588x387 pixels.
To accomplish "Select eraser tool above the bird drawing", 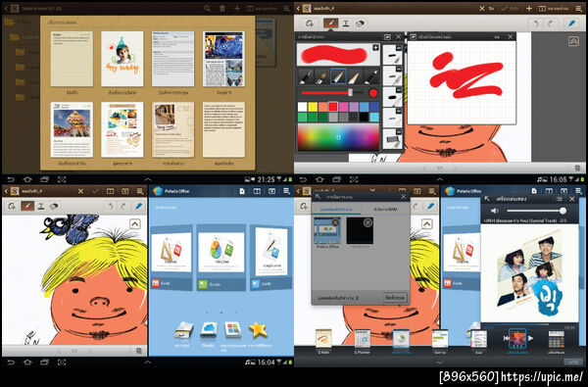I will point(54,206).
